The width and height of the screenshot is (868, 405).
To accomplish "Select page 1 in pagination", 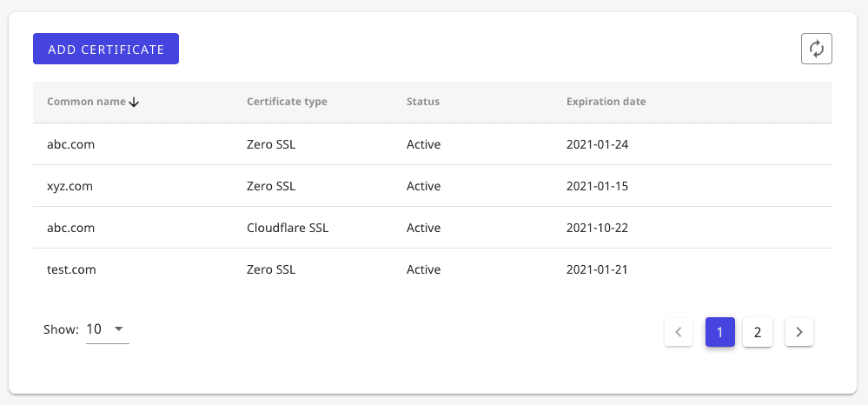I will click(720, 332).
